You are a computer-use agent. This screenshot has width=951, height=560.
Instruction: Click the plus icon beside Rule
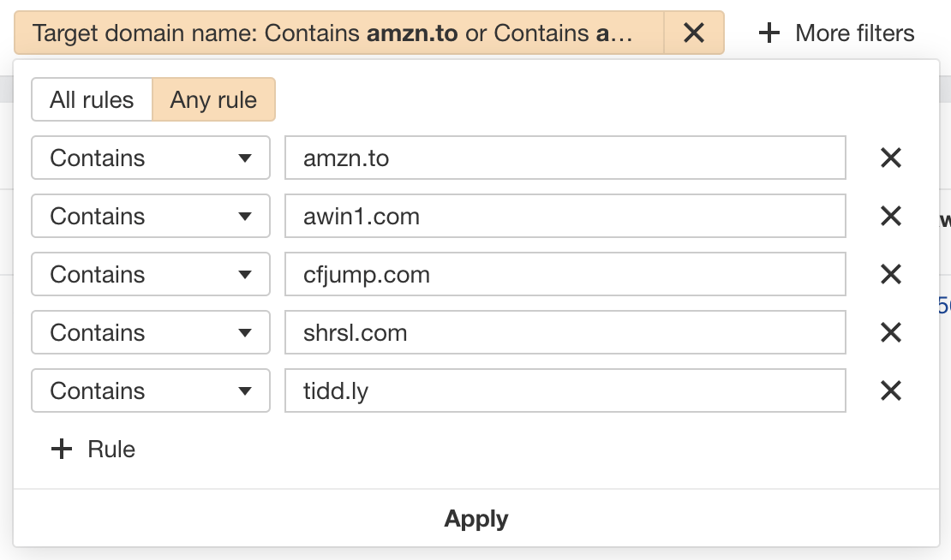pyautogui.click(x=62, y=449)
